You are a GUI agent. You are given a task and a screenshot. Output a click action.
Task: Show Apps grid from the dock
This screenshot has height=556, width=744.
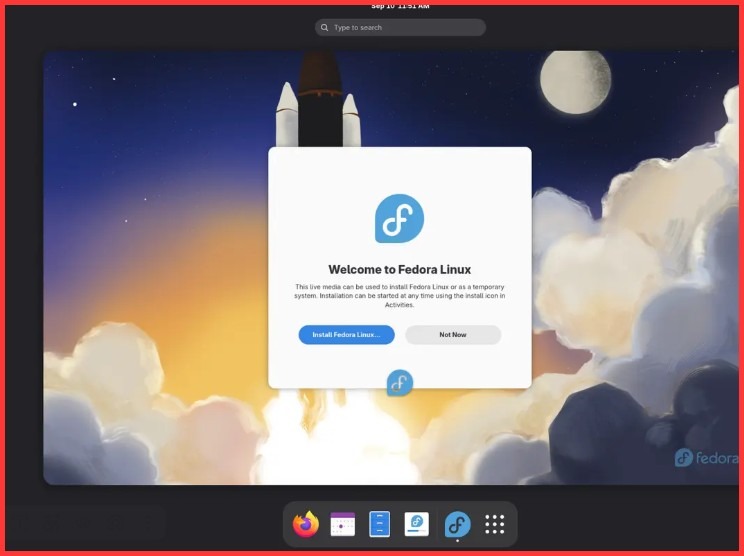(x=495, y=524)
